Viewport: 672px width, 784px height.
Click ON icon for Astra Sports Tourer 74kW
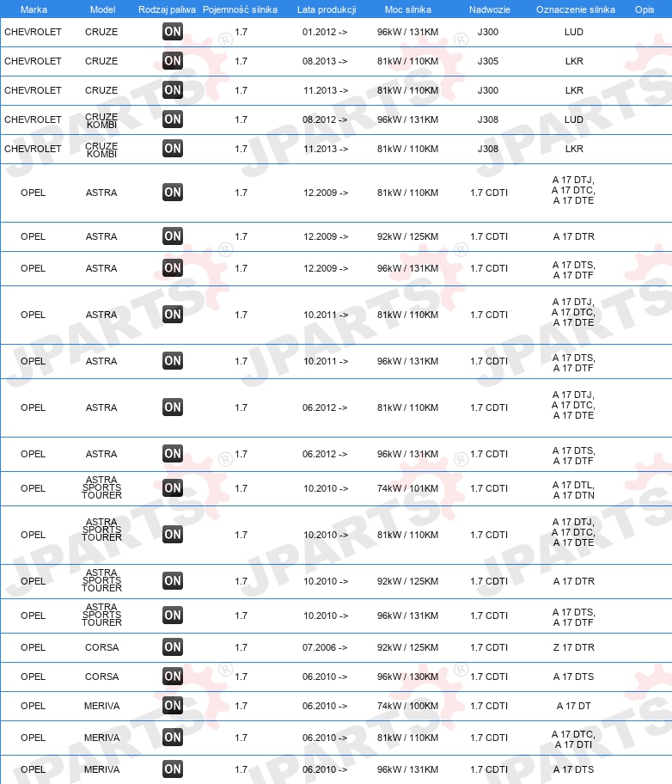tap(173, 488)
